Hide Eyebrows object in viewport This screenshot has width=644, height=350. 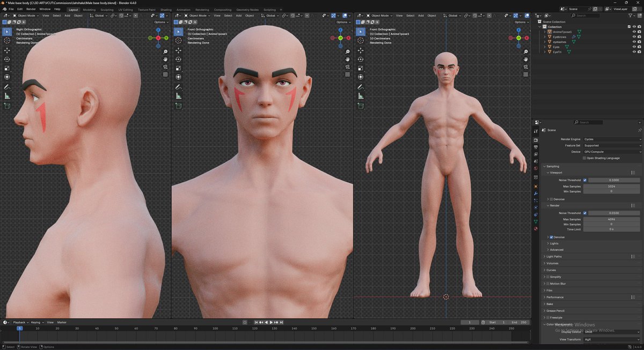pos(634,37)
